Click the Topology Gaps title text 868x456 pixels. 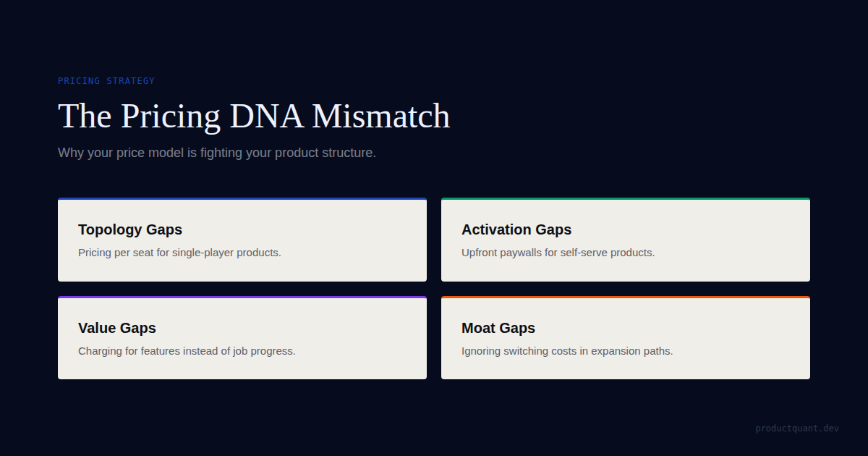[x=130, y=229]
